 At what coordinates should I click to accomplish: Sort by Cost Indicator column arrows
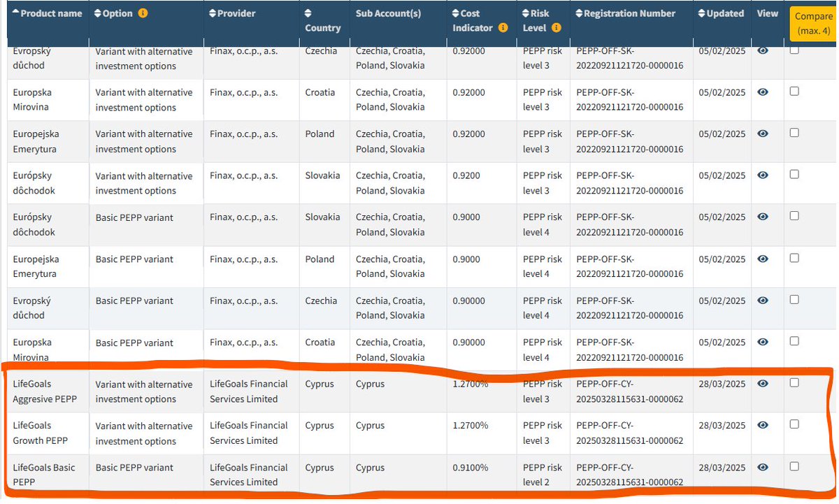pos(456,13)
